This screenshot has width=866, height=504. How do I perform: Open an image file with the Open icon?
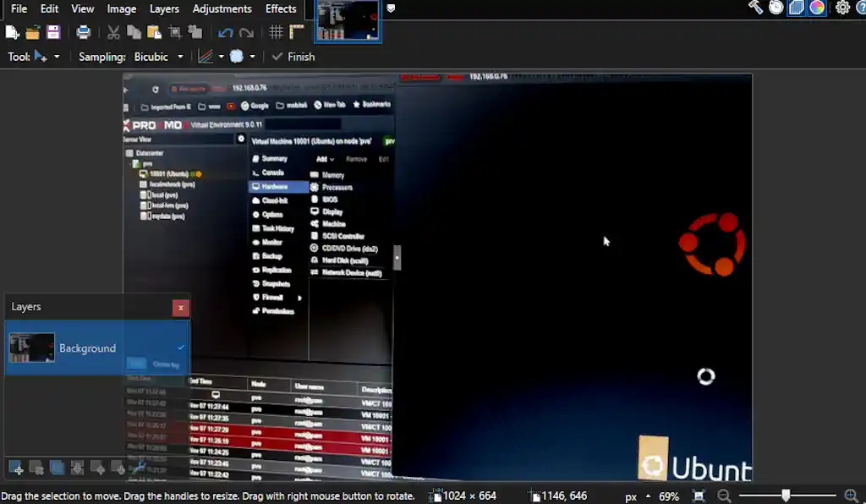pyautogui.click(x=33, y=33)
